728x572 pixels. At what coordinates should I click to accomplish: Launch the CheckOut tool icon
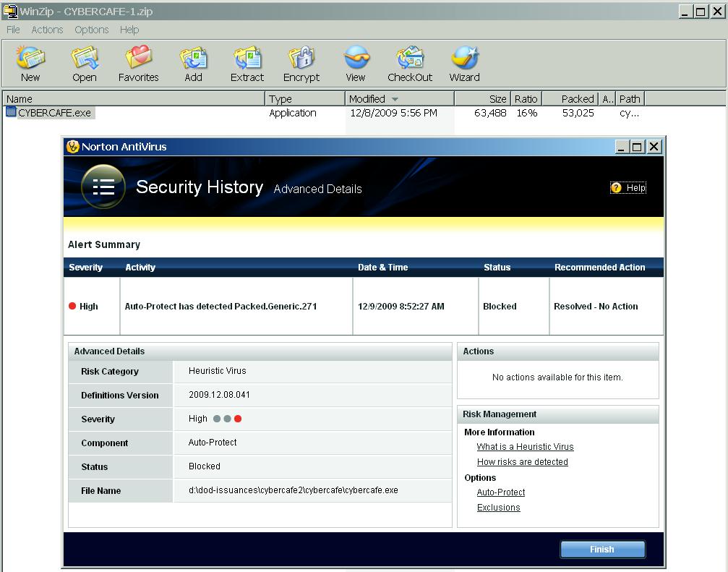pyautogui.click(x=410, y=63)
